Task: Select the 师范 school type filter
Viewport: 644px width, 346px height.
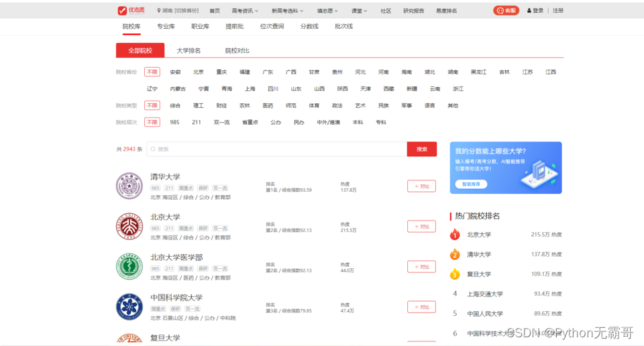Action: (x=290, y=105)
